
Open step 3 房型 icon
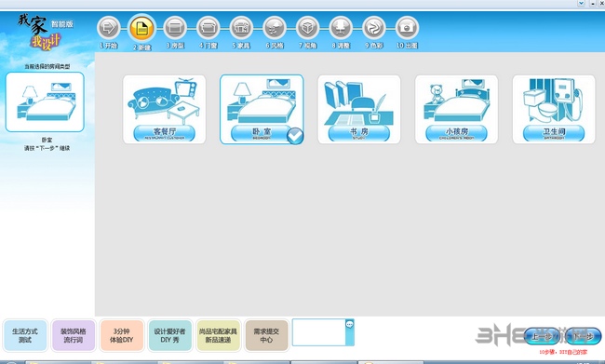tap(175, 28)
